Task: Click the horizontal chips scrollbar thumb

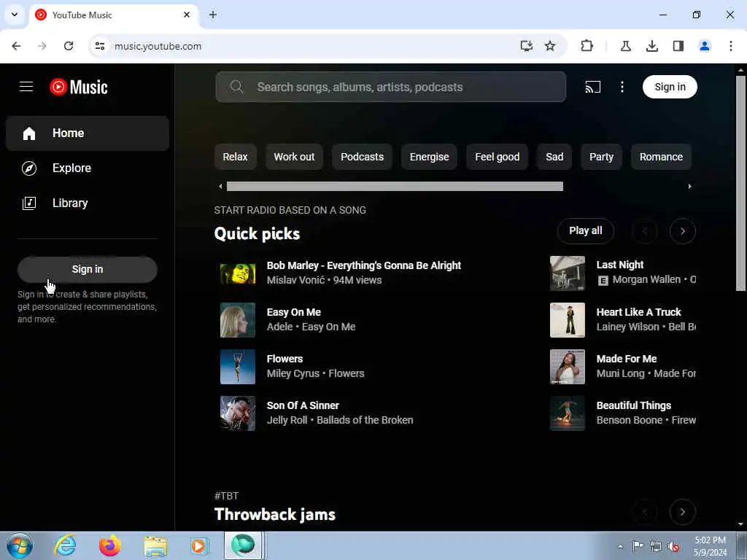Action: click(x=395, y=186)
